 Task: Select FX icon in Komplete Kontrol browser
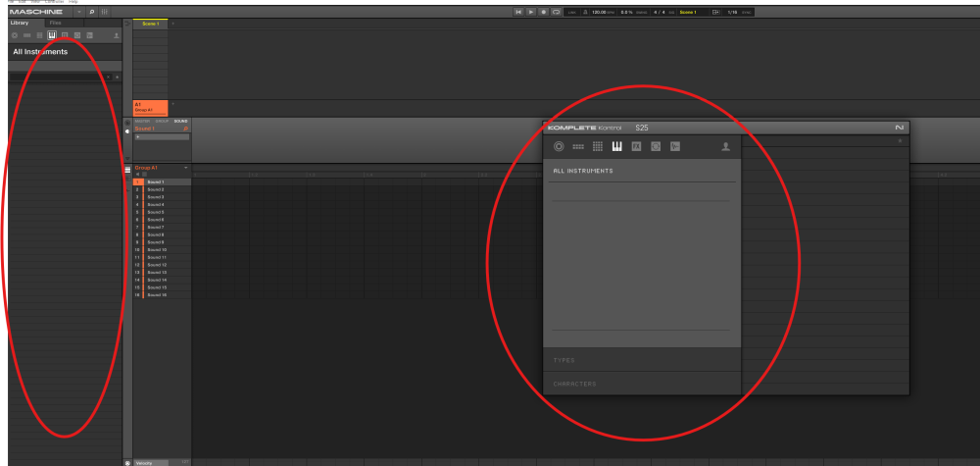(x=636, y=146)
